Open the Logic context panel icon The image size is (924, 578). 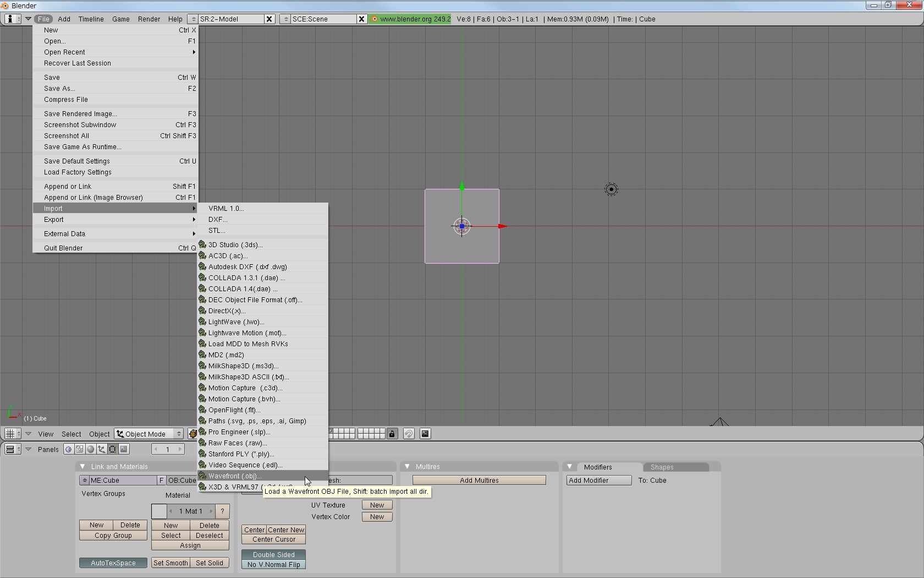pyautogui.click(x=68, y=449)
